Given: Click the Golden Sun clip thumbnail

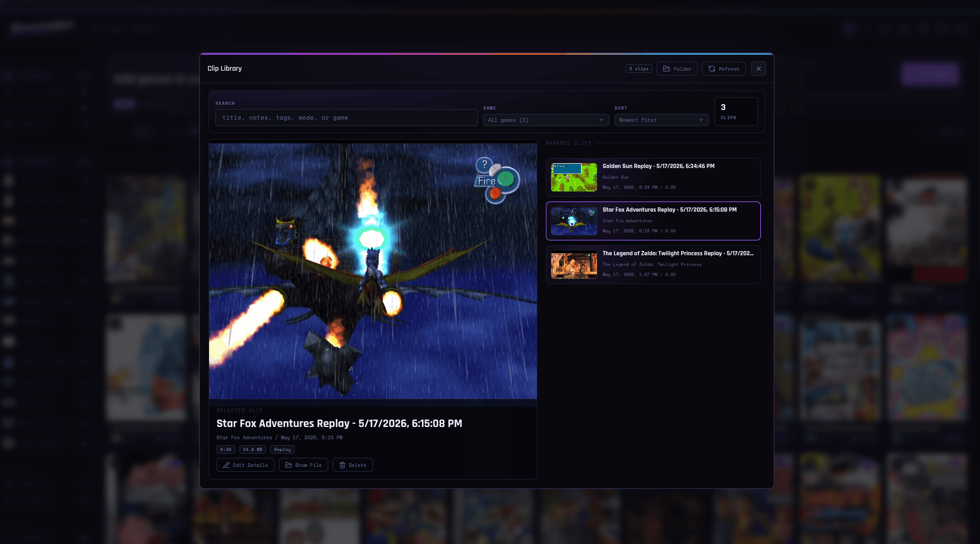Looking at the screenshot, I should coord(574,177).
